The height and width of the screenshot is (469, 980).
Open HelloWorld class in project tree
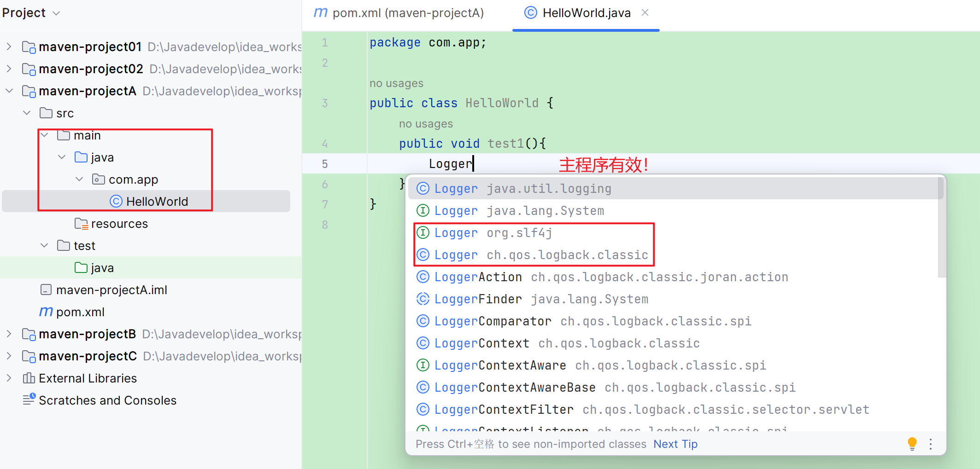(x=146, y=201)
